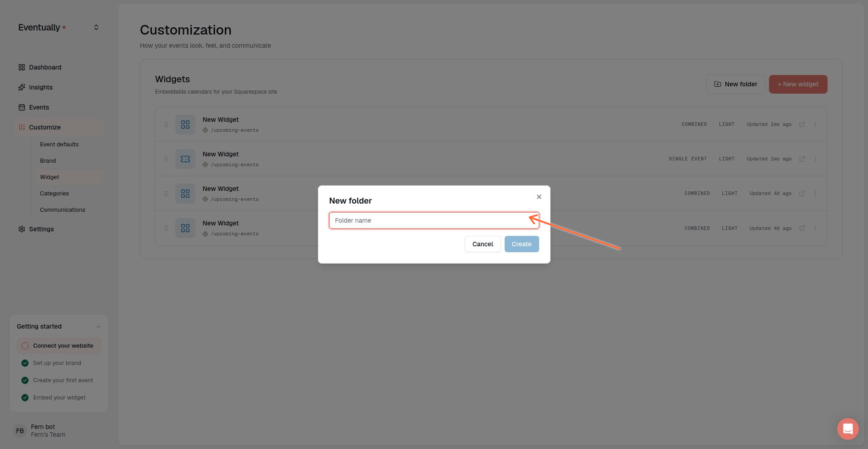Click globe icon in first widget row
The height and width of the screenshot is (449, 868).
point(205,130)
